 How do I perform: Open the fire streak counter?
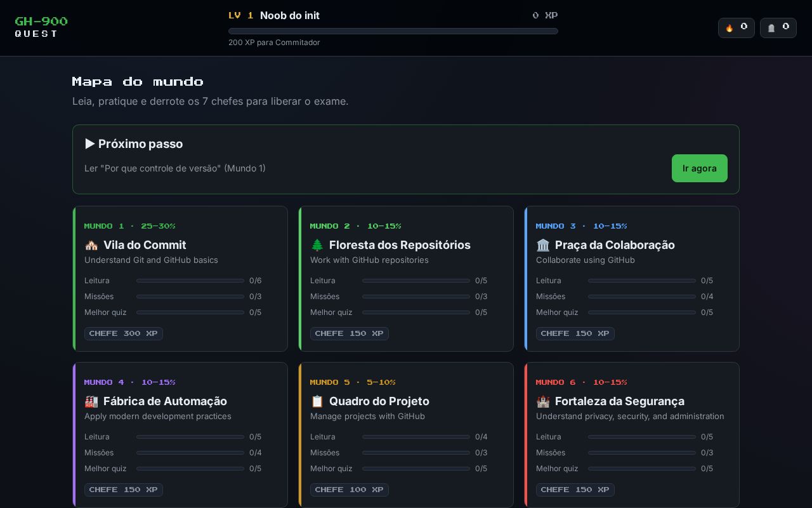click(x=737, y=28)
